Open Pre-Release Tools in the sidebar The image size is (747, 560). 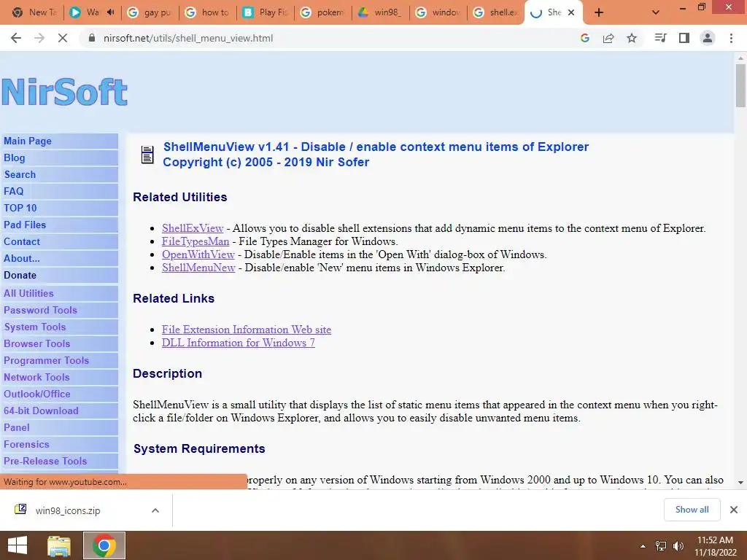tap(59, 461)
